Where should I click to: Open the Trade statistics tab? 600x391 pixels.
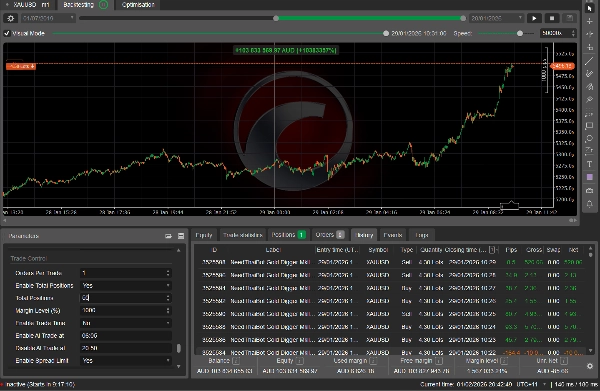click(243, 235)
